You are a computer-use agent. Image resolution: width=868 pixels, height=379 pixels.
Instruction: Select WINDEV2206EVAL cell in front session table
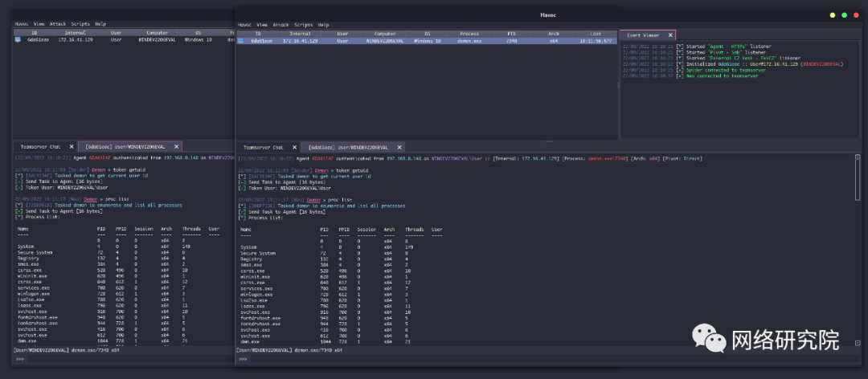click(x=385, y=41)
